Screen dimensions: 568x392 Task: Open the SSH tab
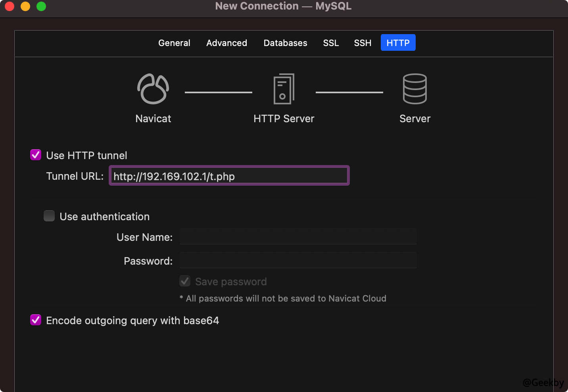363,43
